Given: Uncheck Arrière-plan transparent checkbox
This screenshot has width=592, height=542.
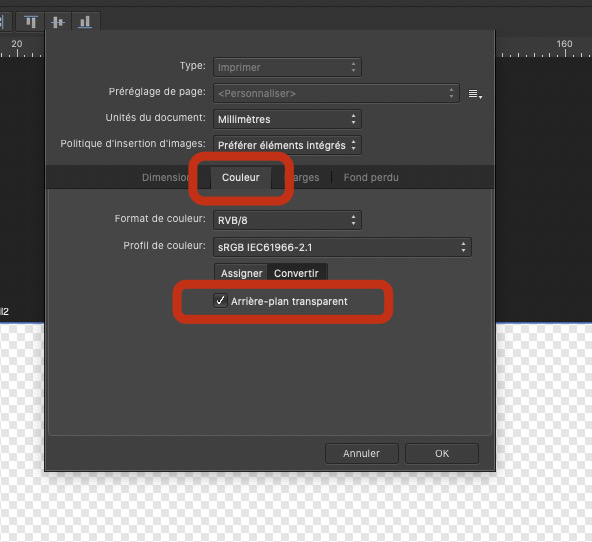Looking at the screenshot, I should tap(220, 300).
